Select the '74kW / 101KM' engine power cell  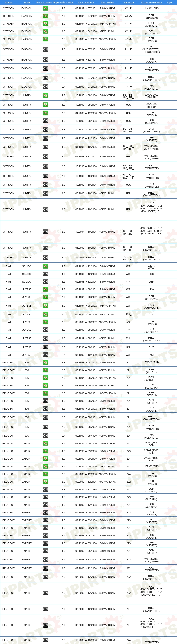[x=108, y=466]
